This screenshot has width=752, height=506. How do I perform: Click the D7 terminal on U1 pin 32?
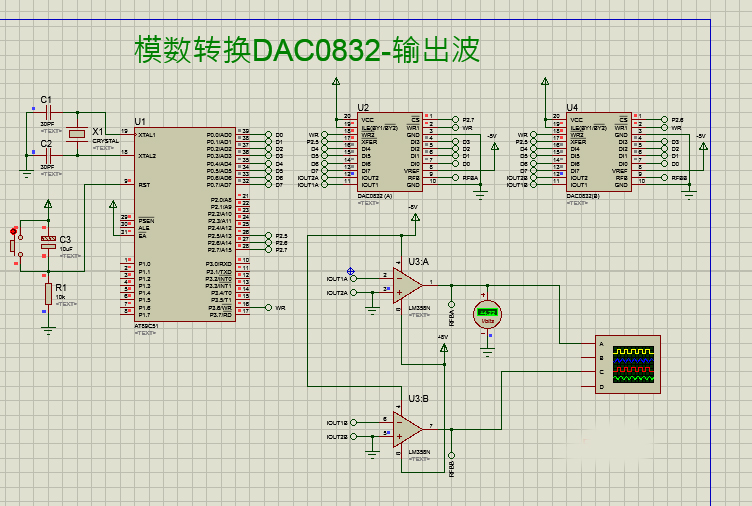point(269,185)
